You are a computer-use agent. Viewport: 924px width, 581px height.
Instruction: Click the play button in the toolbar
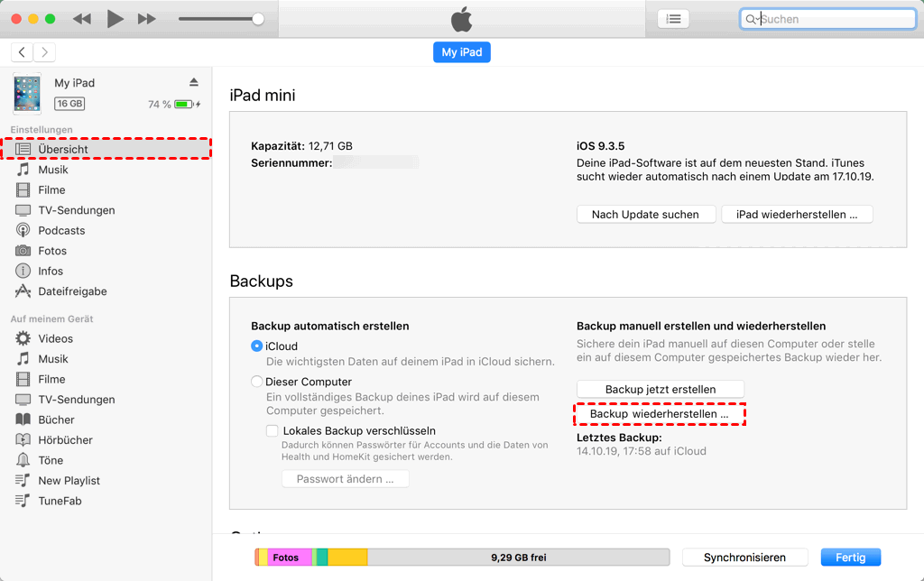[115, 19]
